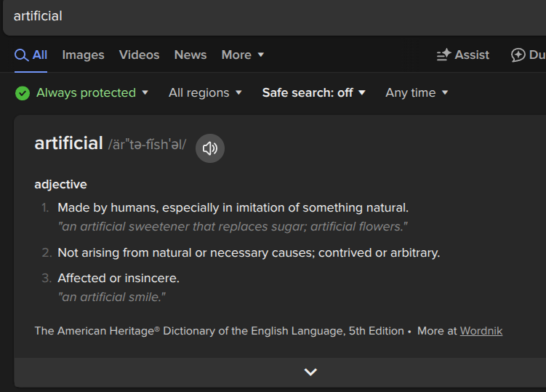
Task: Click the artificial headword in the dictionary card
Action: click(x=68, y=143)
